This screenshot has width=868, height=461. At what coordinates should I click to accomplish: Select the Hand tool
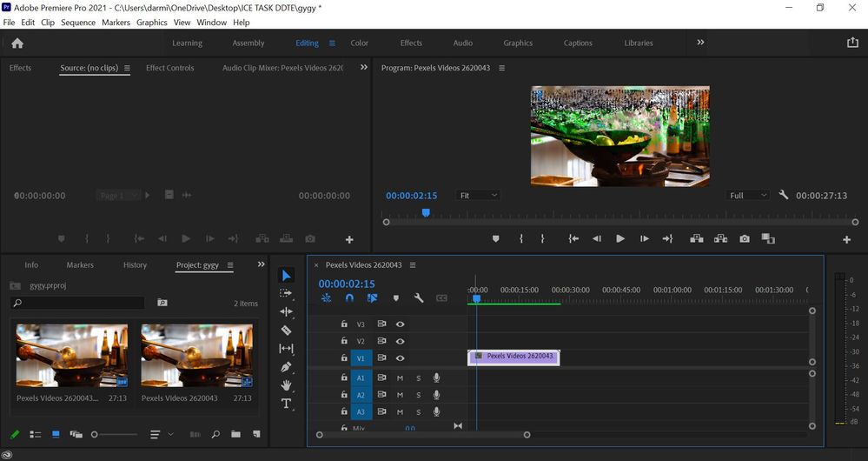pyautogui.click(x=287, y=385)
